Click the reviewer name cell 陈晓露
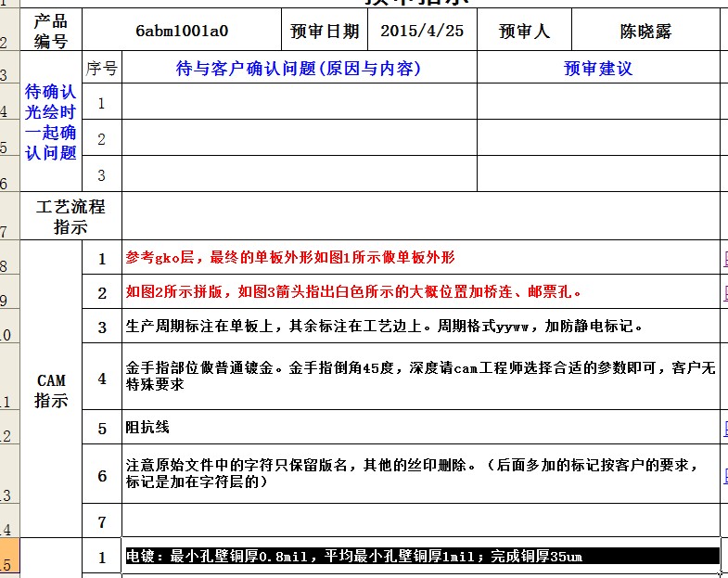Screen dimensions: 728x578 645,30
